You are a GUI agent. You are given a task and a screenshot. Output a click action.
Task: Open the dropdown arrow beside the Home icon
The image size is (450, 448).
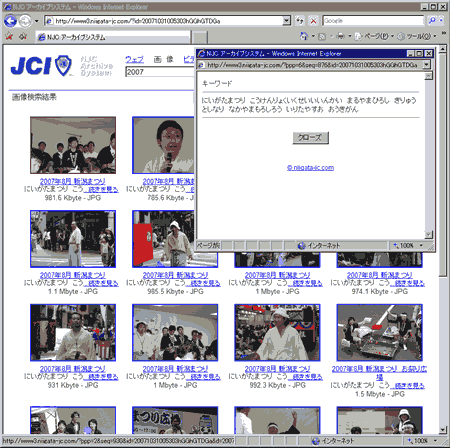tap(313, 36)
